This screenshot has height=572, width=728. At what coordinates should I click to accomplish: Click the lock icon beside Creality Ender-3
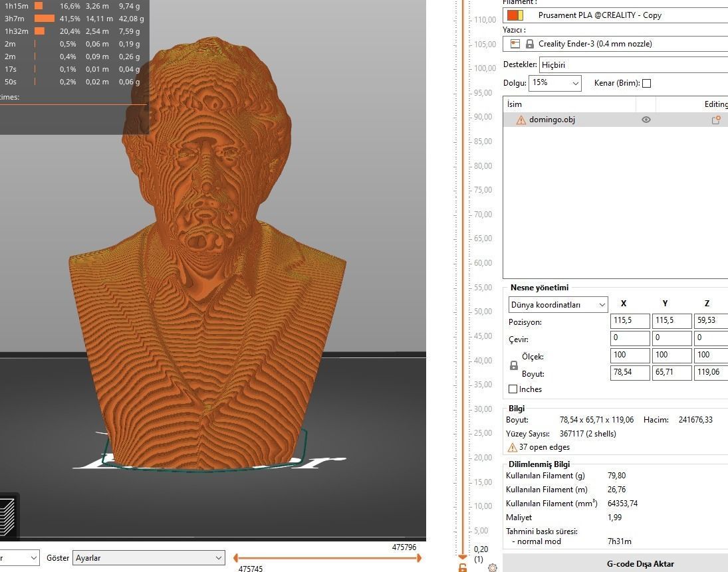tap(529, 44)
